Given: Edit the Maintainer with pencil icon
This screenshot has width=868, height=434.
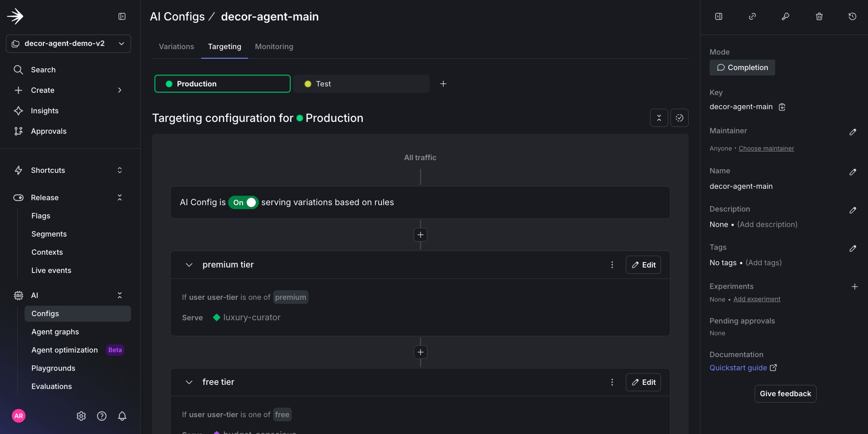Looking at the screenshot, I should (x=853, y=132).
